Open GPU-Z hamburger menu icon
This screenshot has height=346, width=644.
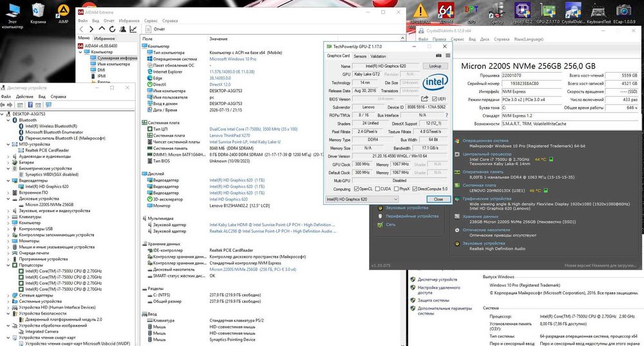[x=448, y=55]
